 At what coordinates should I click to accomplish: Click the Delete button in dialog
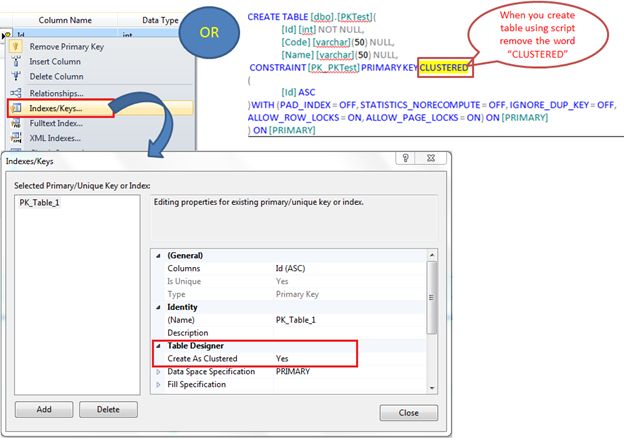click(x=108, y=409)
